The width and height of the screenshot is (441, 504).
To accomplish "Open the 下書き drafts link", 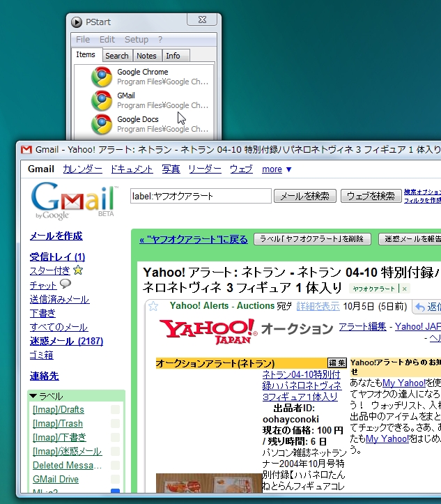I will point(42,313).
